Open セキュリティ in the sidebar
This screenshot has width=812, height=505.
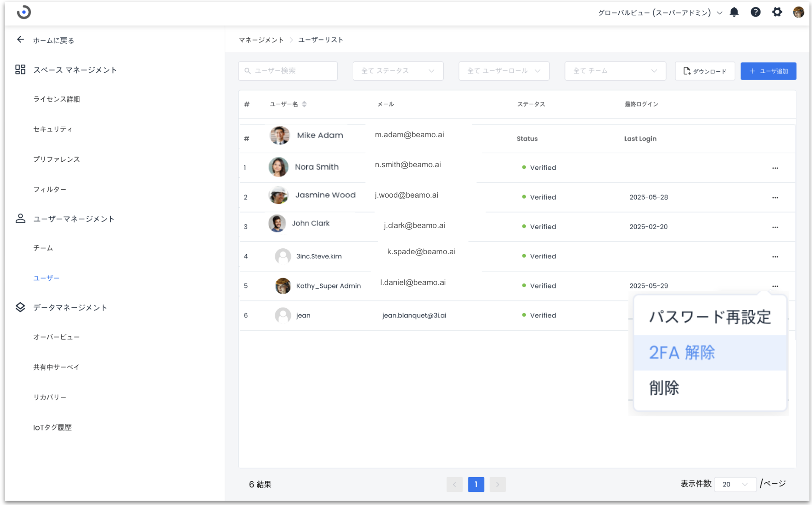pyautogui.click(x=53, y=129)
